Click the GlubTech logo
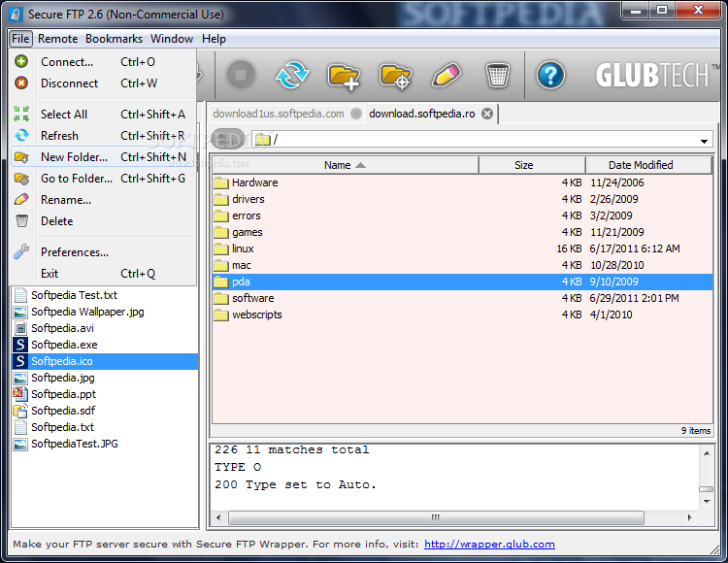This screenshot has width=728, height=563. [x=656, y=75]
